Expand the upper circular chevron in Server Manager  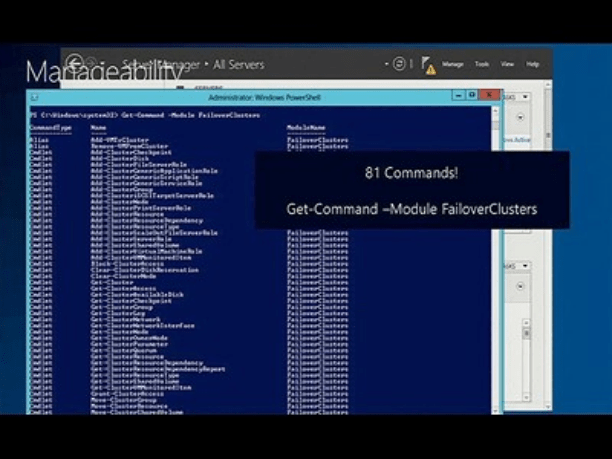(x=520, y=117)
